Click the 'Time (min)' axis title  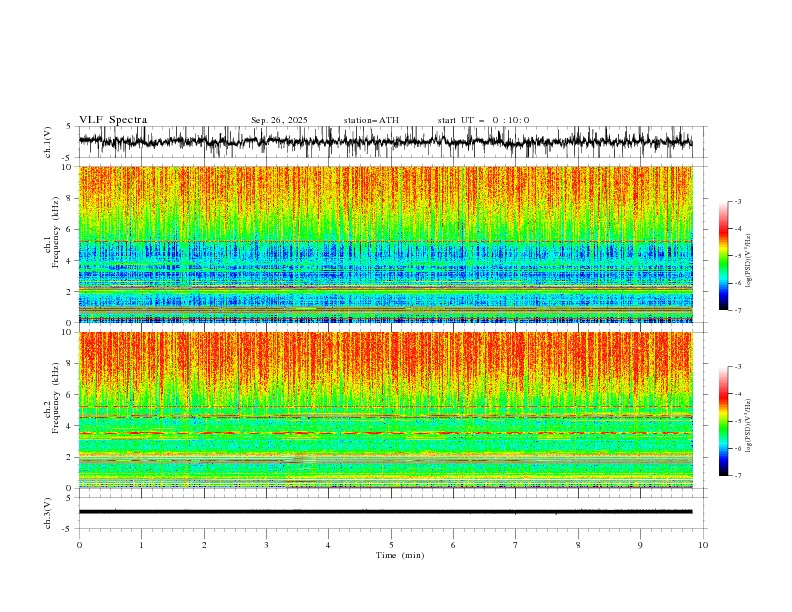400,555
